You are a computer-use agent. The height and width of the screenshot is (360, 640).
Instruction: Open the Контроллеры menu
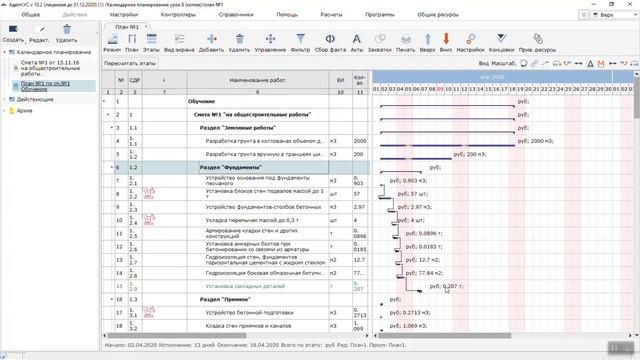pos(178,15)
